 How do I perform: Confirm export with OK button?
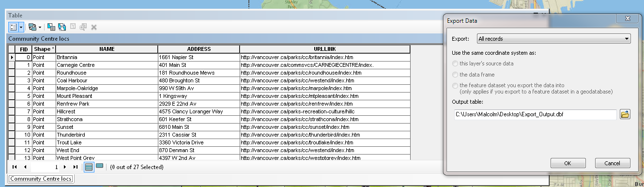pyautogui.click(x=567, y=163)
